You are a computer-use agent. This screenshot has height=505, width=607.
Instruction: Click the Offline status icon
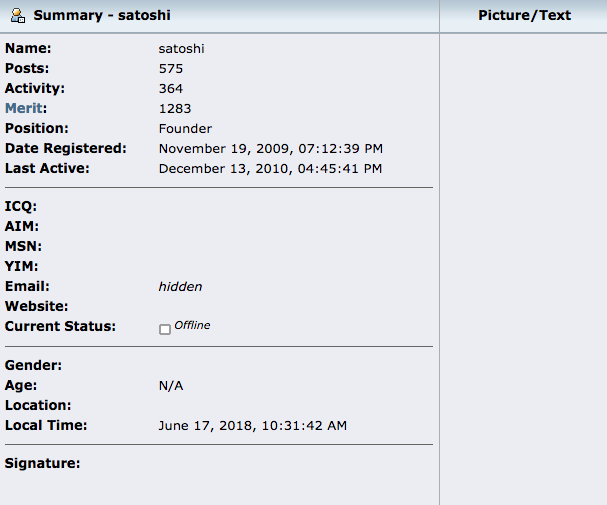pos(165,329)
